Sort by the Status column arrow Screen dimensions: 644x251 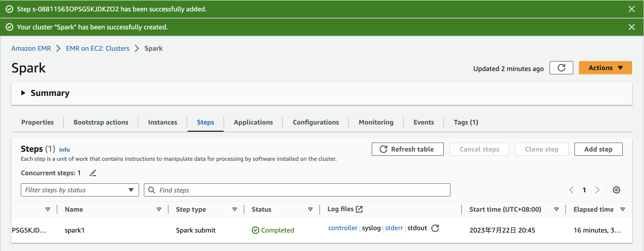coord(310,209)
